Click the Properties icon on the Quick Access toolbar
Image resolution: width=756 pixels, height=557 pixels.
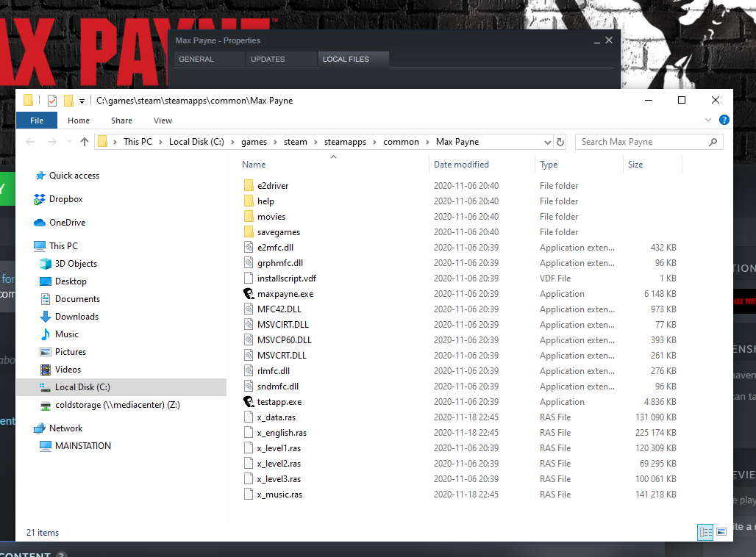[51, 100]
